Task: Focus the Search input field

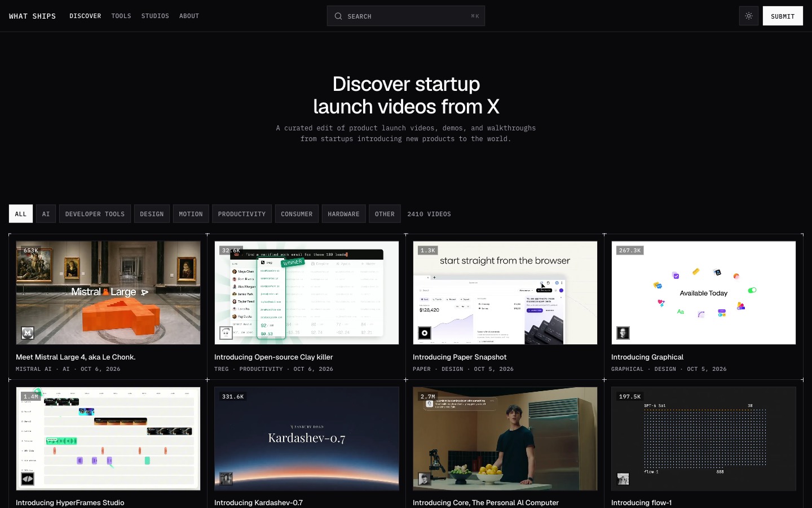Action: click(406, 16)
